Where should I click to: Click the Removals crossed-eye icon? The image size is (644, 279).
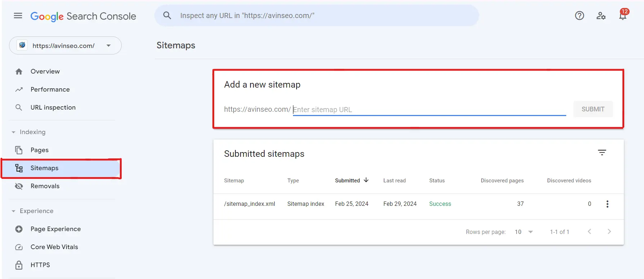click(19, 186)
